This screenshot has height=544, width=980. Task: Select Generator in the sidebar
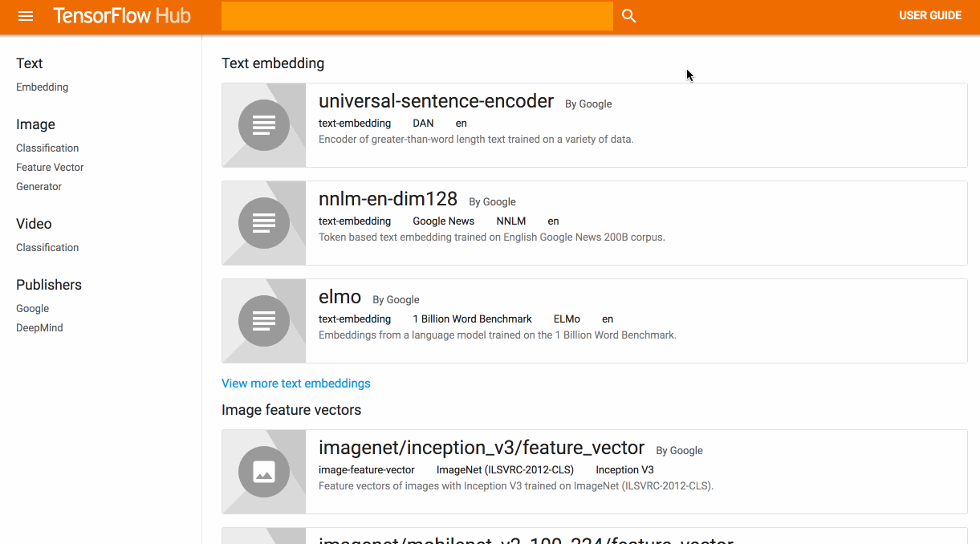39,186
